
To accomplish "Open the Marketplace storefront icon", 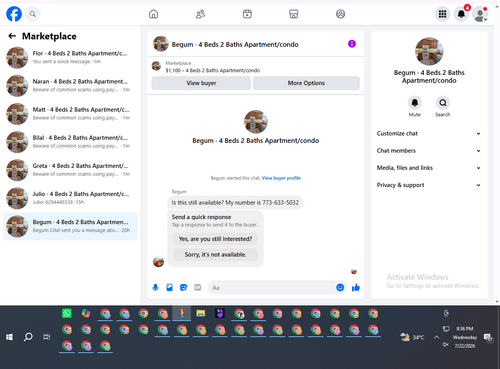I will 294,14.
